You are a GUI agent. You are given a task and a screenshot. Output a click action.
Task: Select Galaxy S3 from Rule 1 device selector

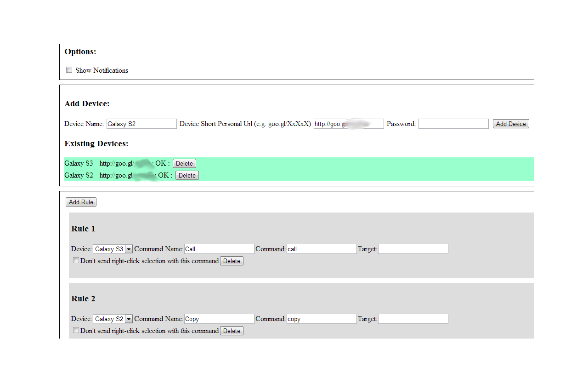tap(110, 248)
